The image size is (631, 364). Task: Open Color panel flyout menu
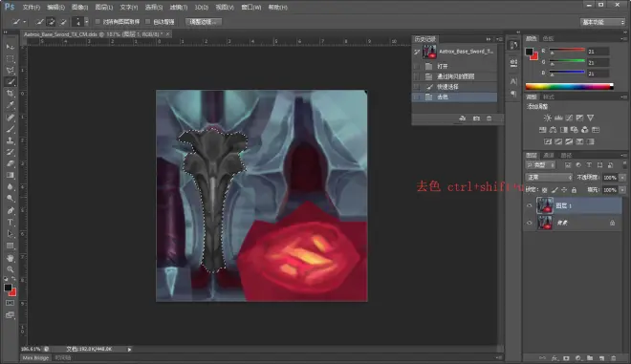[623, 38]
